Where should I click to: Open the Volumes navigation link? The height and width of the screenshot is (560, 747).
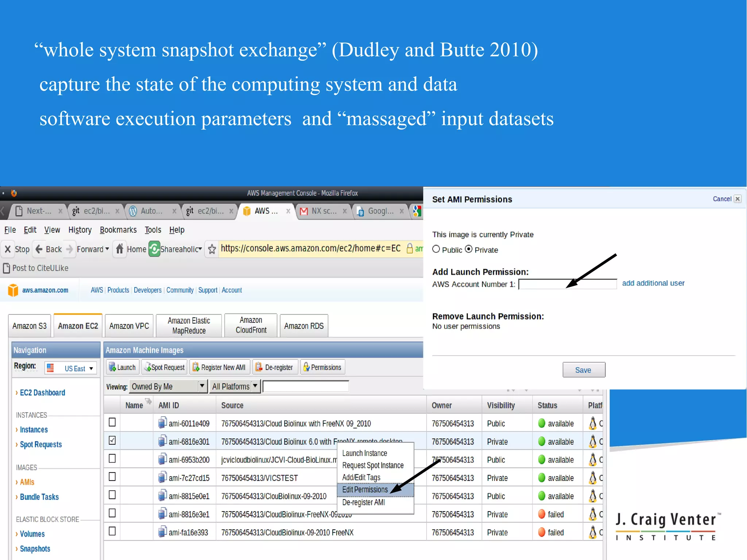(x=32, y=534)
